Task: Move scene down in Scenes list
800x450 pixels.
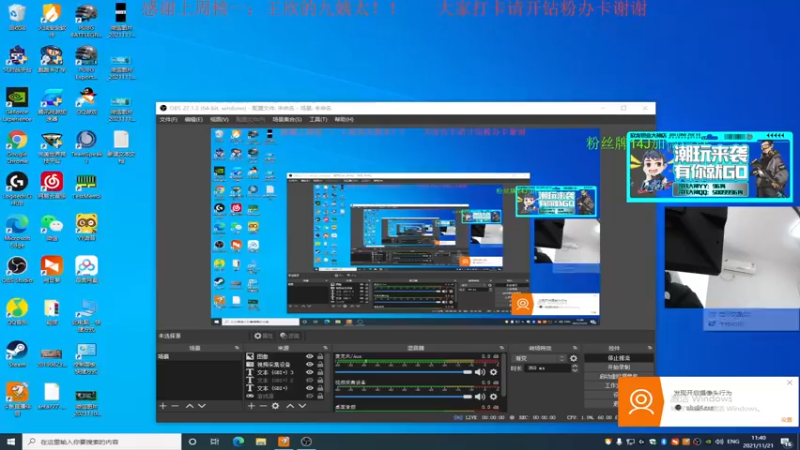Action: [x=202, y=406]
